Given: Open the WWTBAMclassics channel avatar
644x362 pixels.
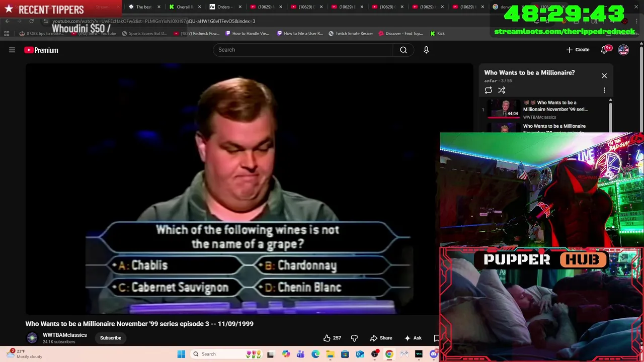Looking at the screenshot, I should (x=32, y=338).
